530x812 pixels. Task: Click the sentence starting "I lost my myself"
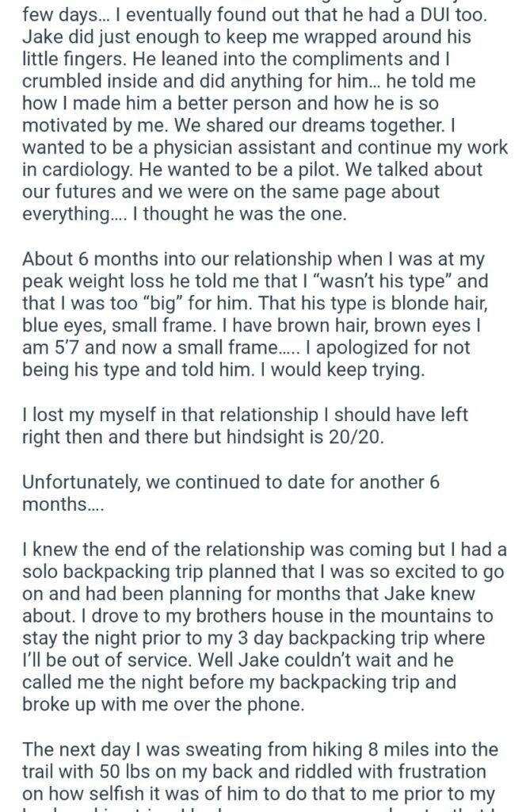245,426
